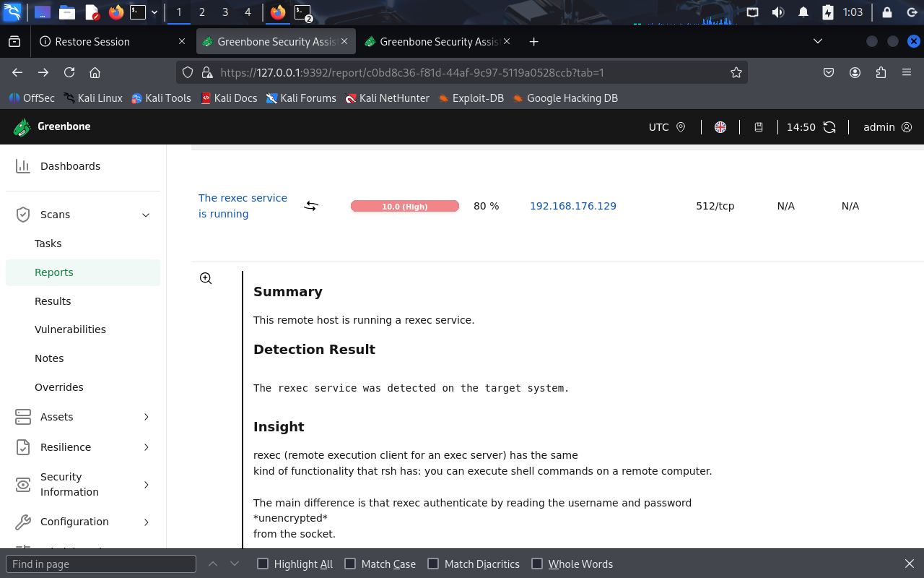924x578 pixels.
Task: Collapse the Scans section chevron
Action: pyautogui.click(x=145, y=215)
